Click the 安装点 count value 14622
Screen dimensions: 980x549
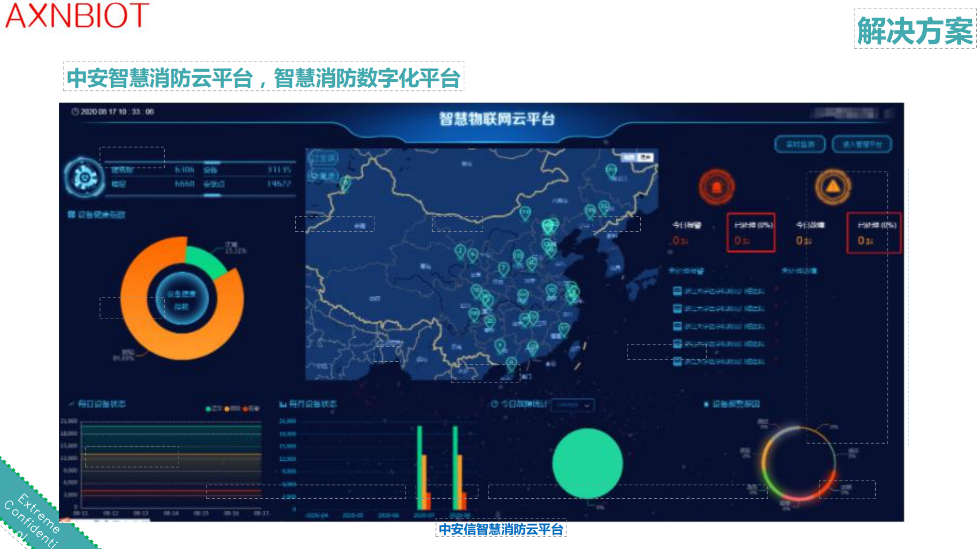279,184
